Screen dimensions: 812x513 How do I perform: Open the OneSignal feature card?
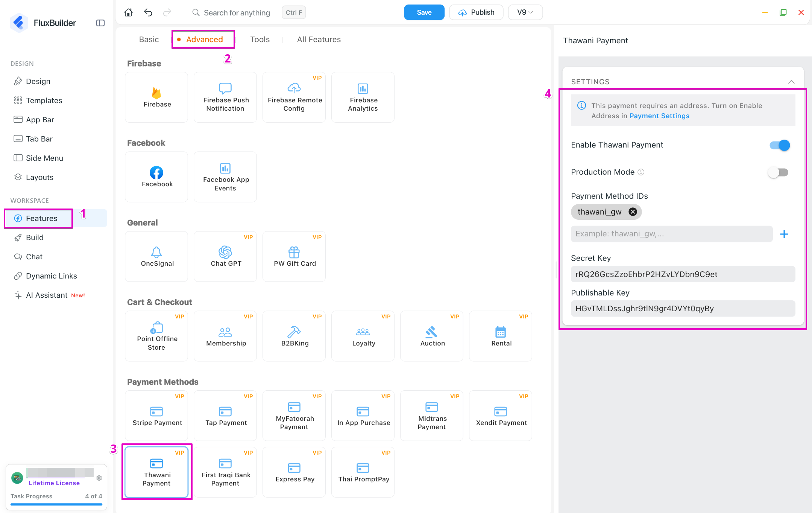pyautogui.click(x=156, y=256)
